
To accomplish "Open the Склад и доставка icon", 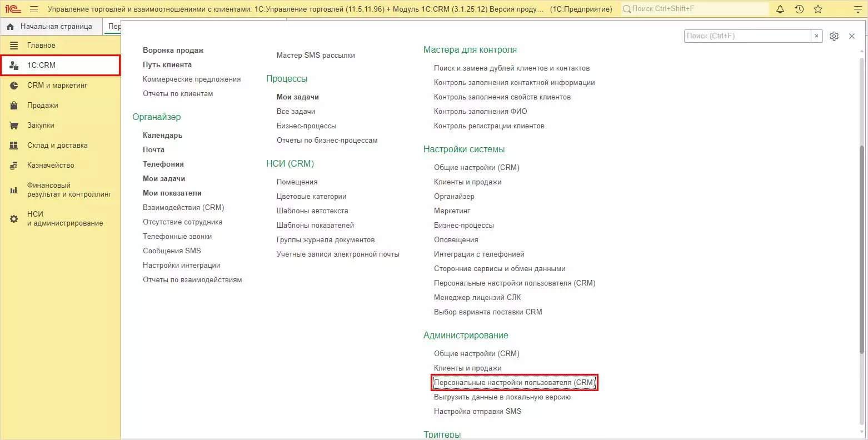I will click(14, 146).
